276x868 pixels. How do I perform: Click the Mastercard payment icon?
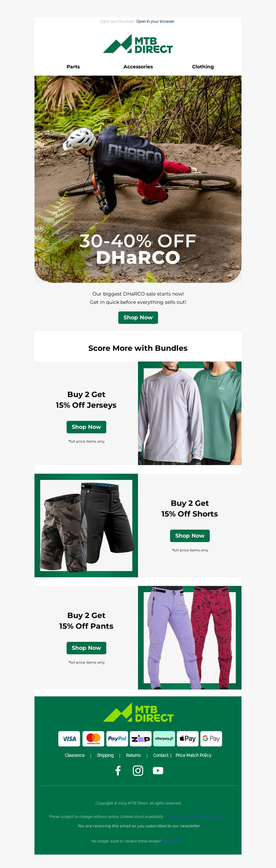click(93, 739)
